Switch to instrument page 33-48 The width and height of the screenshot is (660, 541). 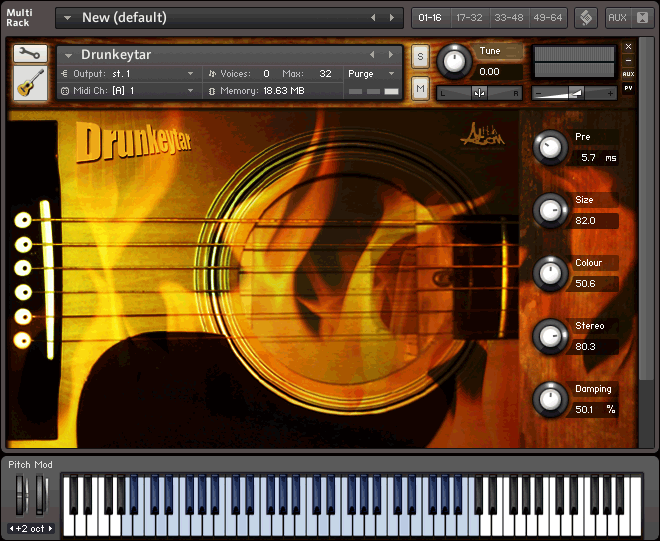click(508, 18)
